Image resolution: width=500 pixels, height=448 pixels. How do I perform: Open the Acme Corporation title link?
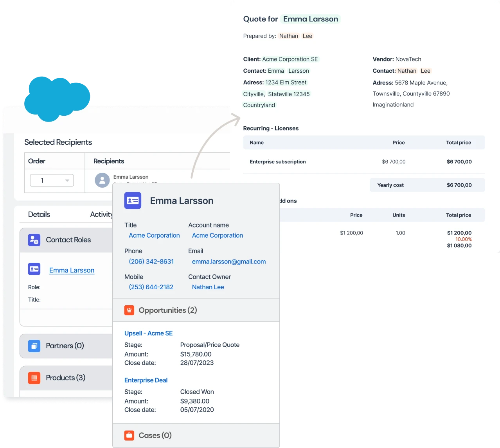tap(154, 235)
